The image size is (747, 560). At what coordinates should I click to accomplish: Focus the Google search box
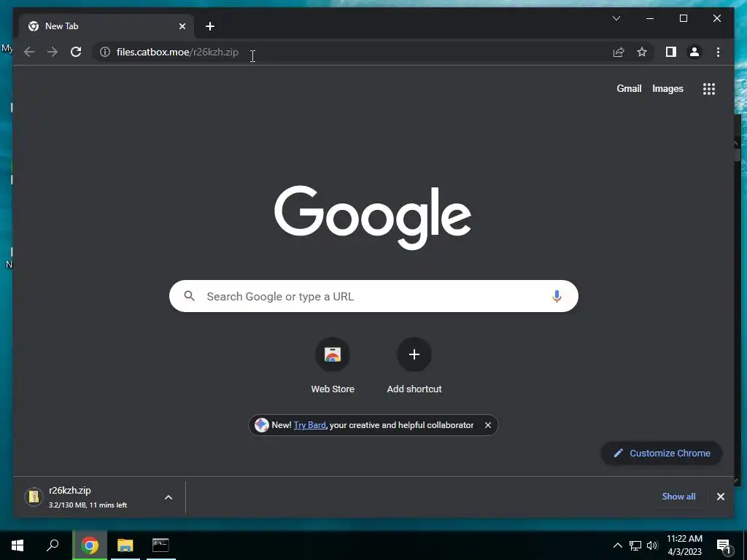[373, 296]
